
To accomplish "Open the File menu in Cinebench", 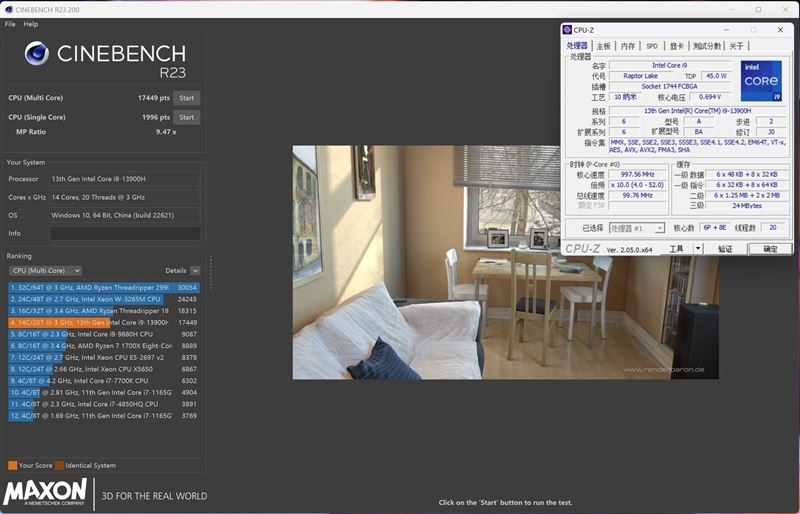I will click(10, 24).
